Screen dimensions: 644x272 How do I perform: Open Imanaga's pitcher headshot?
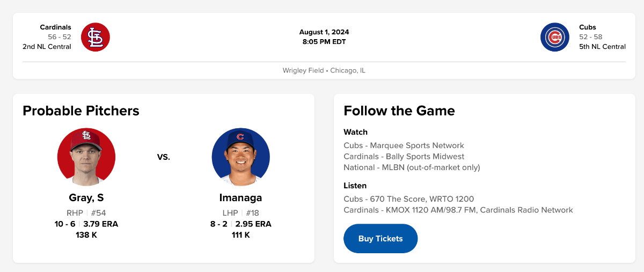coord(241,157)
